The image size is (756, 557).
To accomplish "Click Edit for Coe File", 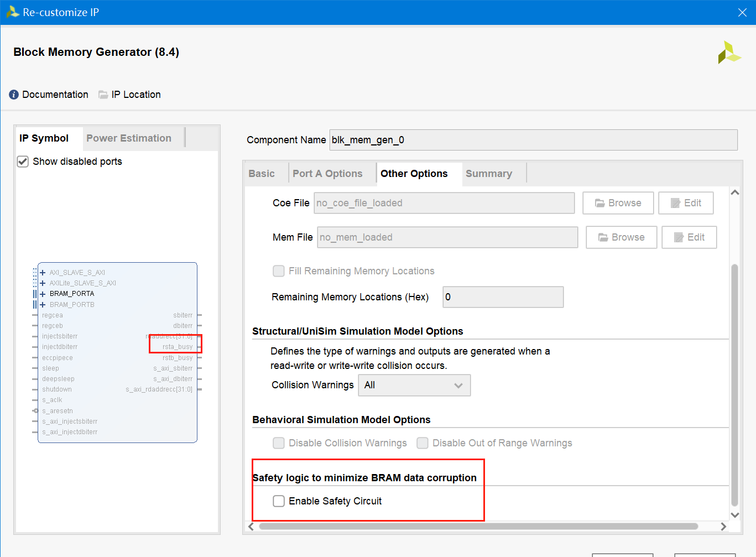I will tap(686, 203).
